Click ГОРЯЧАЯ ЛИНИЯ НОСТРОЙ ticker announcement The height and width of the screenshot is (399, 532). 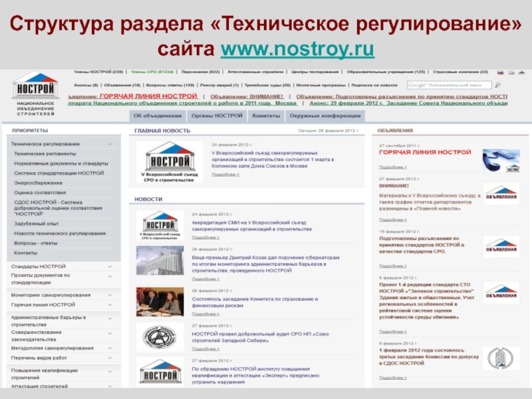[x=148, y=96]
